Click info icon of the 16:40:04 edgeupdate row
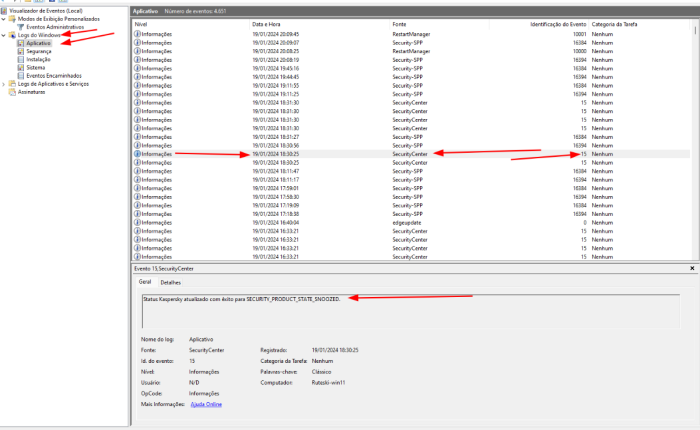700x430 pixels. coord(138,222)
